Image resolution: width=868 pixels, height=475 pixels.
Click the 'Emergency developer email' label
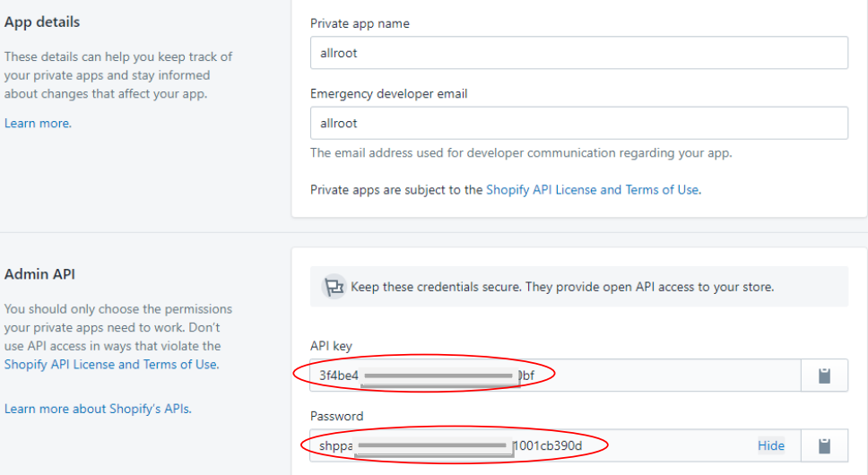coord(388,94)
